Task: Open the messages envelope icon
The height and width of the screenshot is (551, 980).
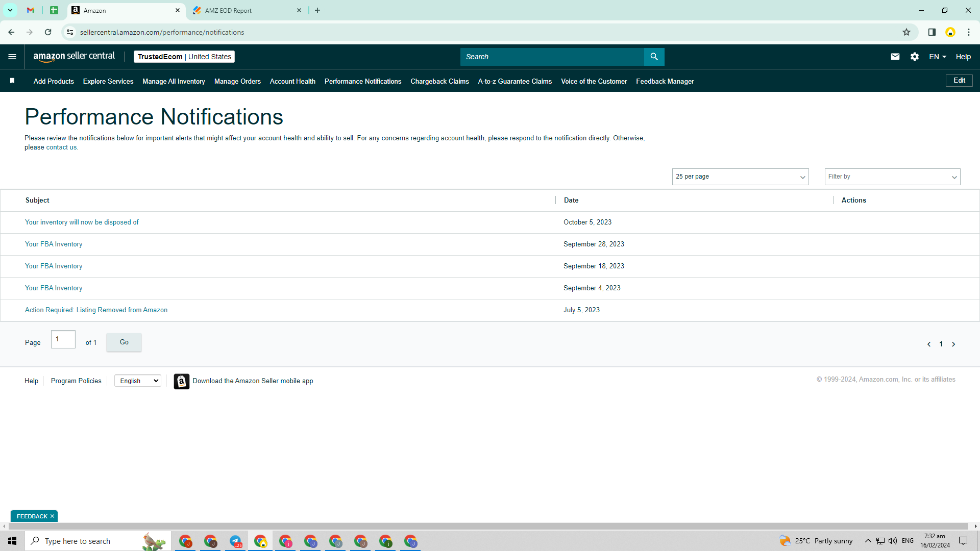Action: point(895,57)
